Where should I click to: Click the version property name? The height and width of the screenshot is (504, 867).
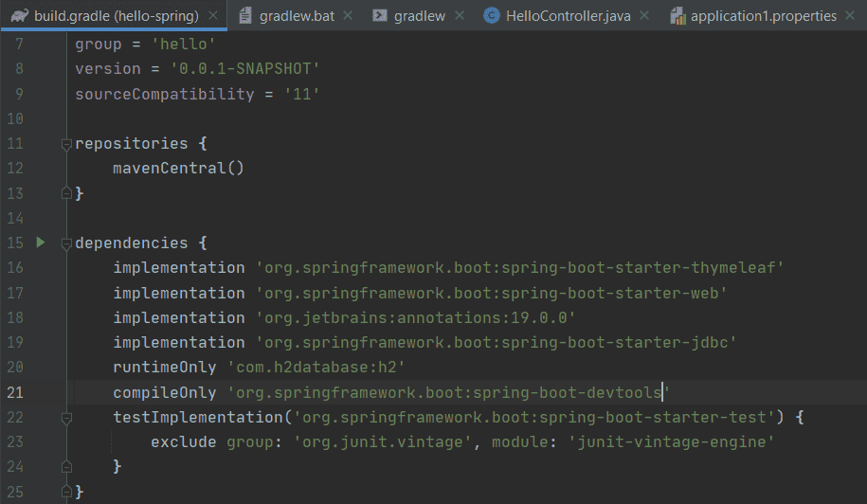108,68
